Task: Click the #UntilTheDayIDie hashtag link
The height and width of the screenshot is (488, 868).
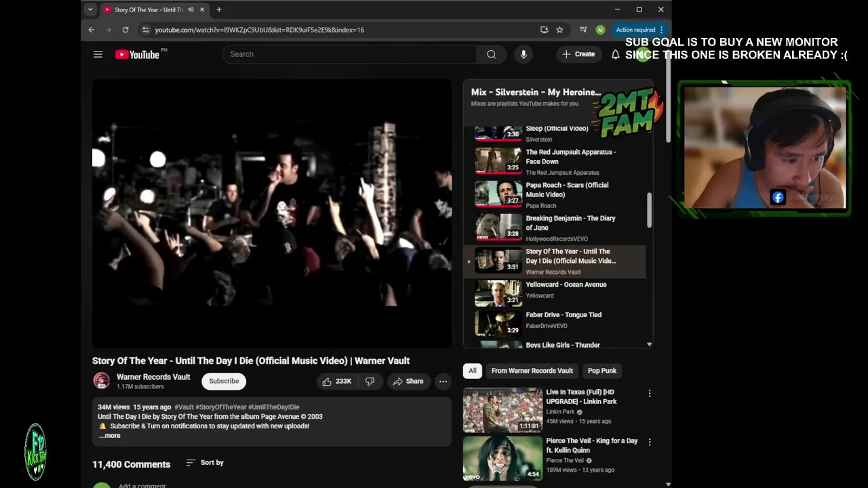Action: pyautogui.click(x=274, y=407)
